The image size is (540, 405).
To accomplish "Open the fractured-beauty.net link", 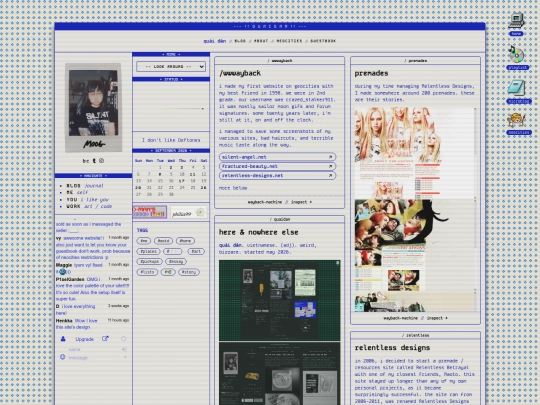I will pyautogui.click(x=278, y=166).
